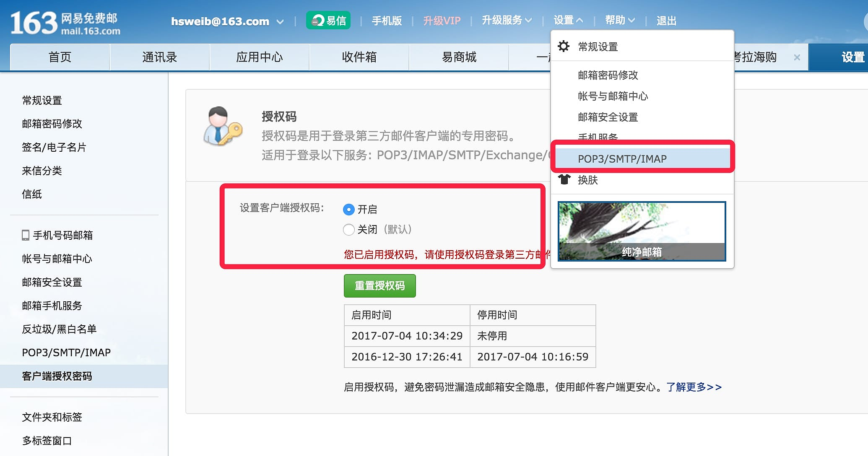Select the 开启 radio button

click(x=348, y=209)
